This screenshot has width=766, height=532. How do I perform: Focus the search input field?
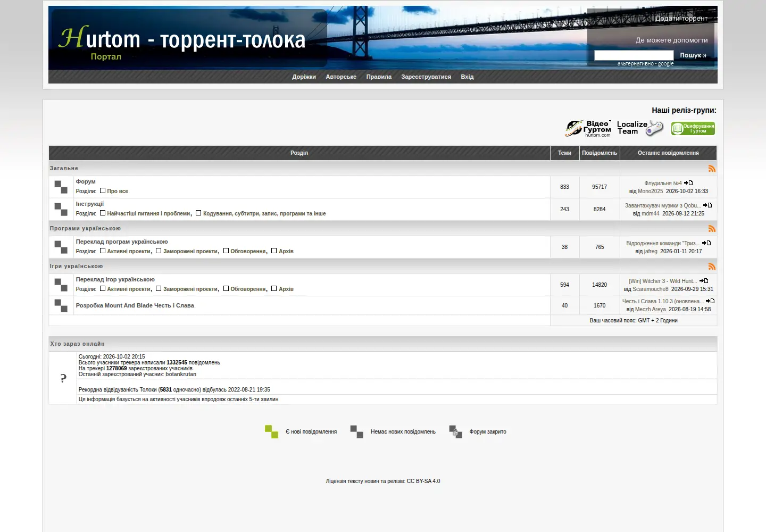click(x=634, y=55)
